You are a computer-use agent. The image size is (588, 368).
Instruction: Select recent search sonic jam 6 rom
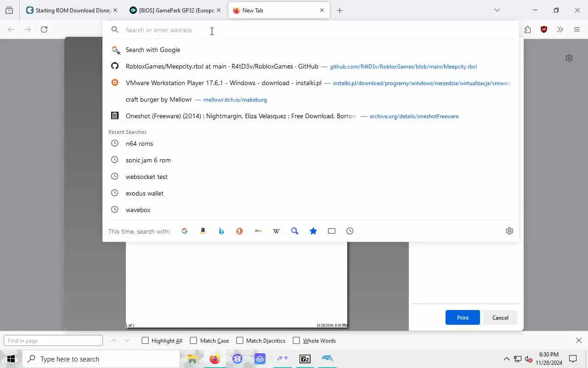(x=311, y=160)
